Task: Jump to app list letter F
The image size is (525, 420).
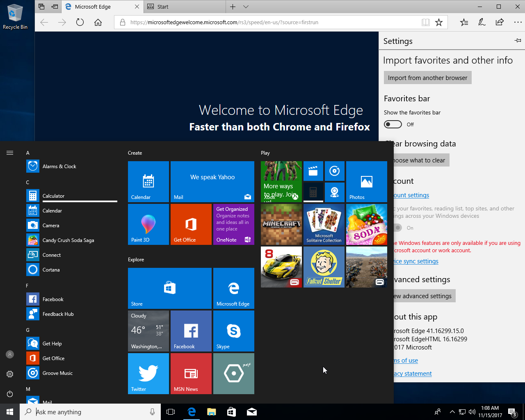Action: click(27, 285)
